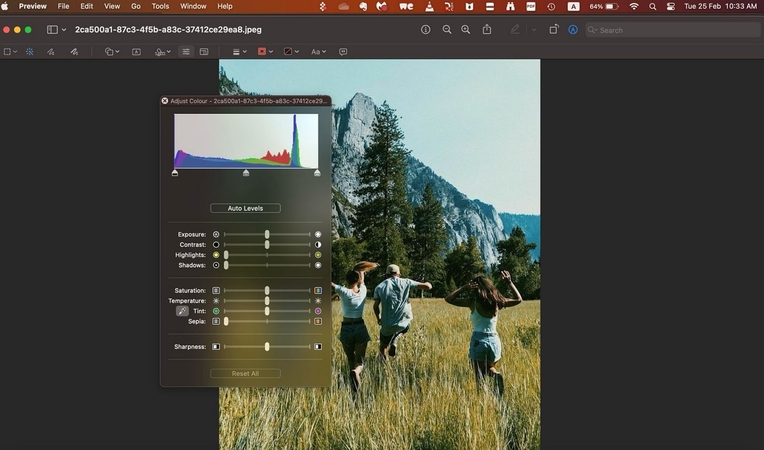This screenshot has height=450, width=764.
Task: Click the full sepia icon
Action: click(318, 321)
